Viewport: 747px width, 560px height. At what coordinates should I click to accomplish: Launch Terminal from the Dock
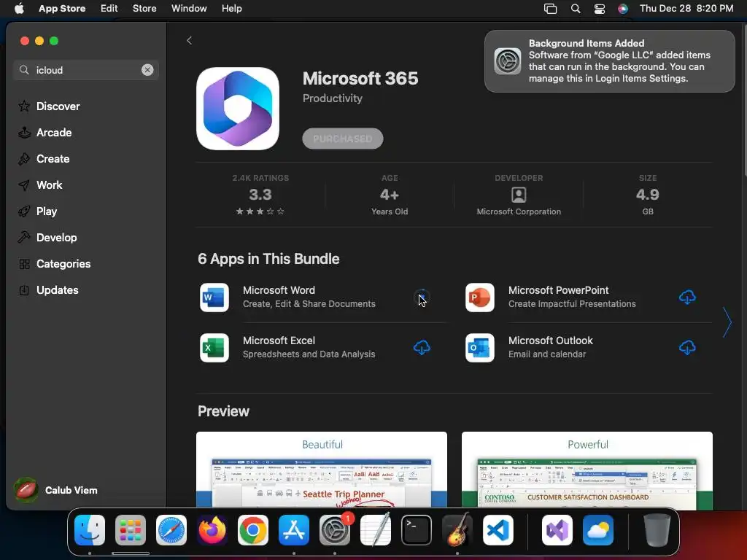[417, 530]
